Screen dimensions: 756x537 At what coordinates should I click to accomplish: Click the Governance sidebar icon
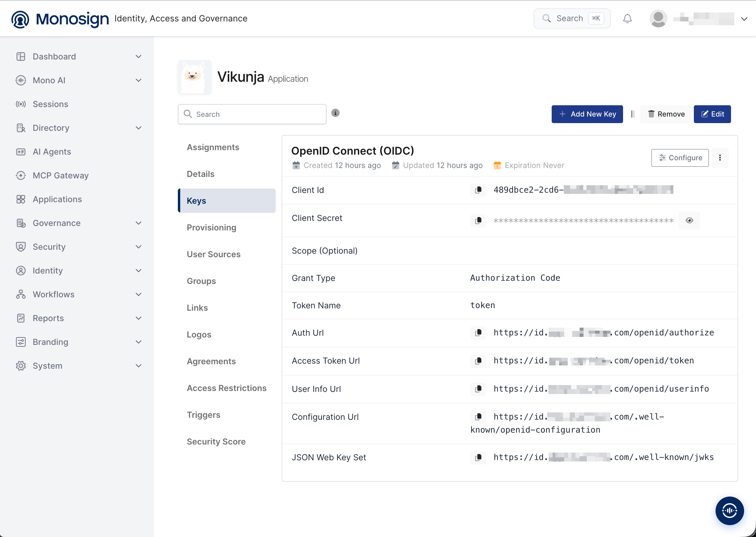point(21,223)
